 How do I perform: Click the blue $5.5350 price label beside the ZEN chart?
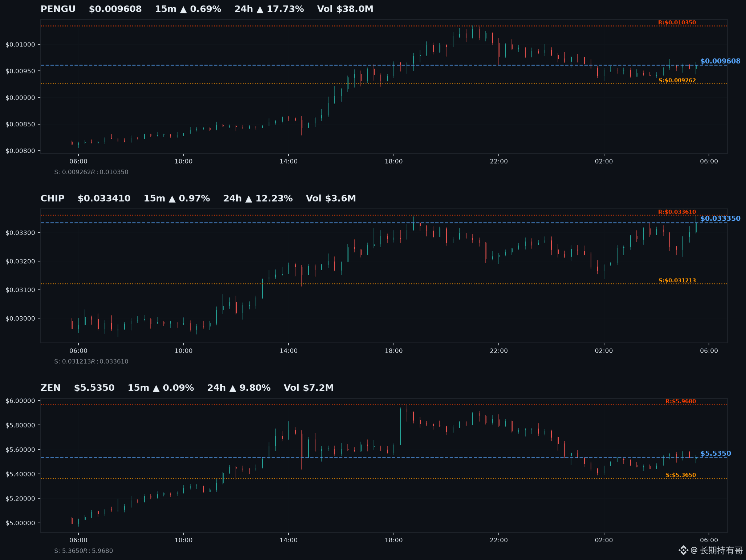click(716, 453)
